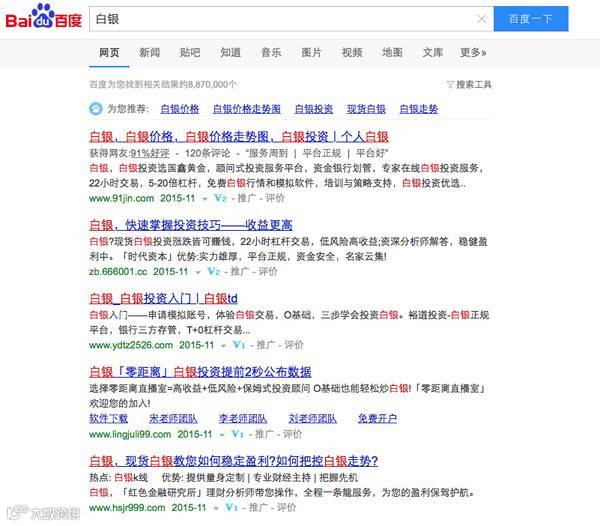Screen dimensions: 600x526
Task: Expand dropdown arrow on zb.666001.cc result
Action: tap(198, 272)
